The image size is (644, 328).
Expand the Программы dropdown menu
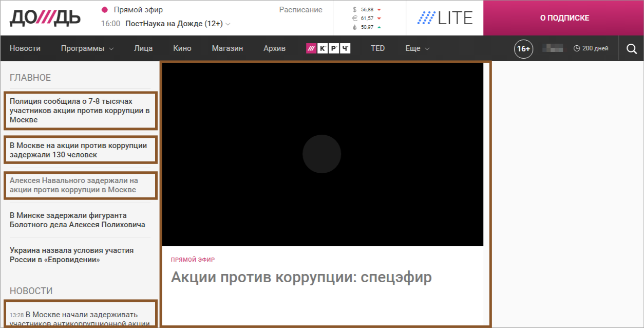[x=87, y=48]
